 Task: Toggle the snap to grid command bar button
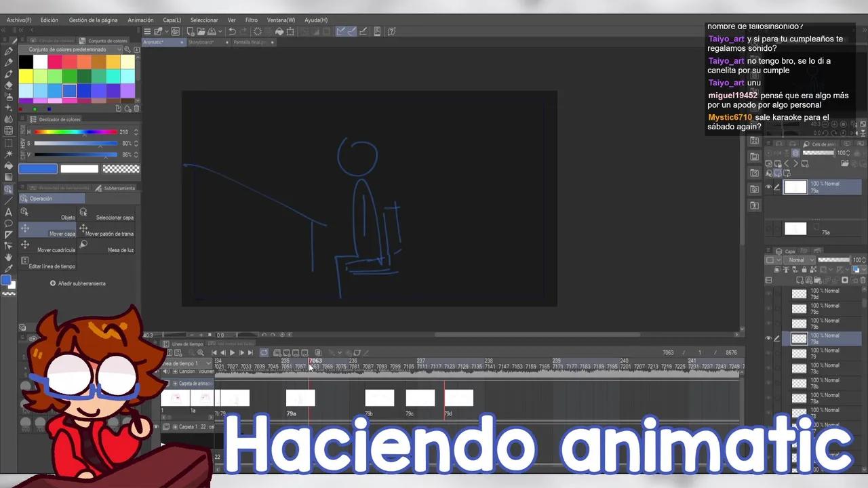363,31
